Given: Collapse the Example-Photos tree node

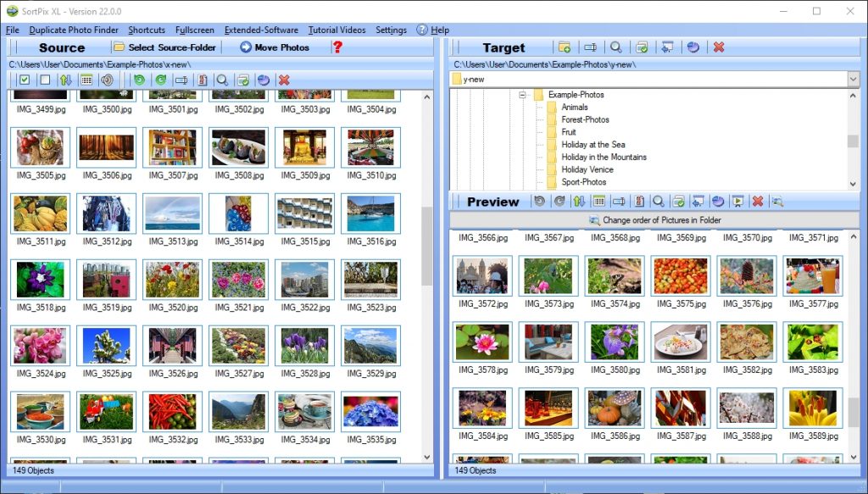Looking at the screenshot, I should tap(523, 95).
